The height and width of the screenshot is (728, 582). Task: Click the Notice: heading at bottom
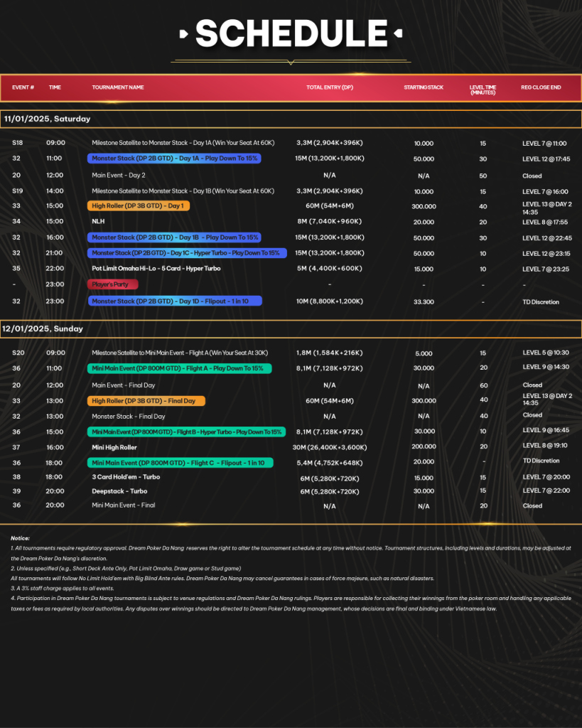[x=20, y=539]
